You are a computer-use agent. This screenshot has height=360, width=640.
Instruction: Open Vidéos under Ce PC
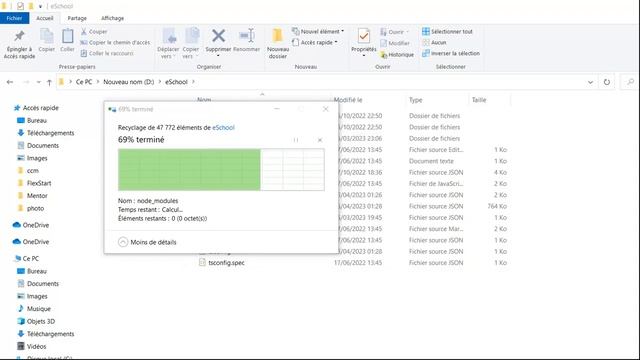tap(36, 346)
